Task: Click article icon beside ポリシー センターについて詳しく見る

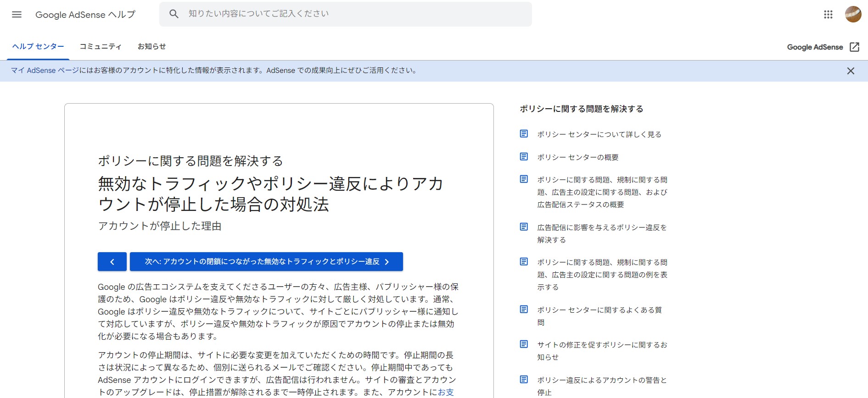Action: (x=524, y=133)
